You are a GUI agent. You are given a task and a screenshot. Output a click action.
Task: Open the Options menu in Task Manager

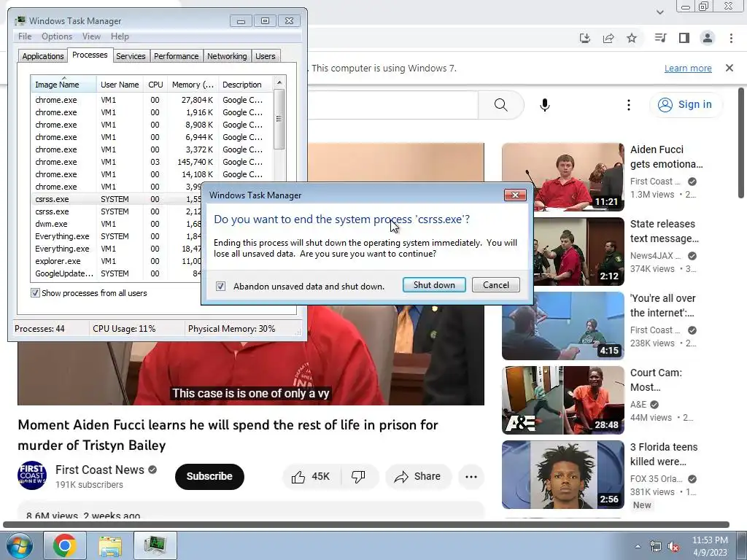pos(57,36)
